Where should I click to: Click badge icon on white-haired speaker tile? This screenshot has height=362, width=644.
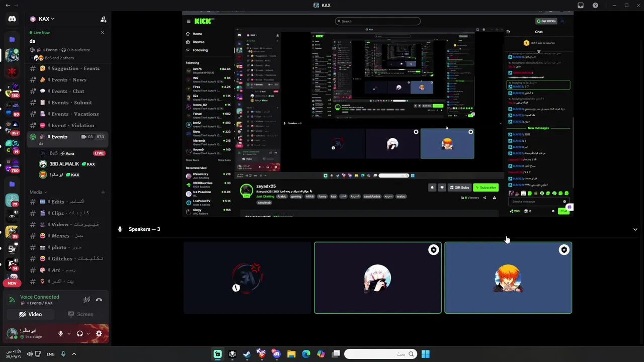pyautogui.click(x=434, y=250)
